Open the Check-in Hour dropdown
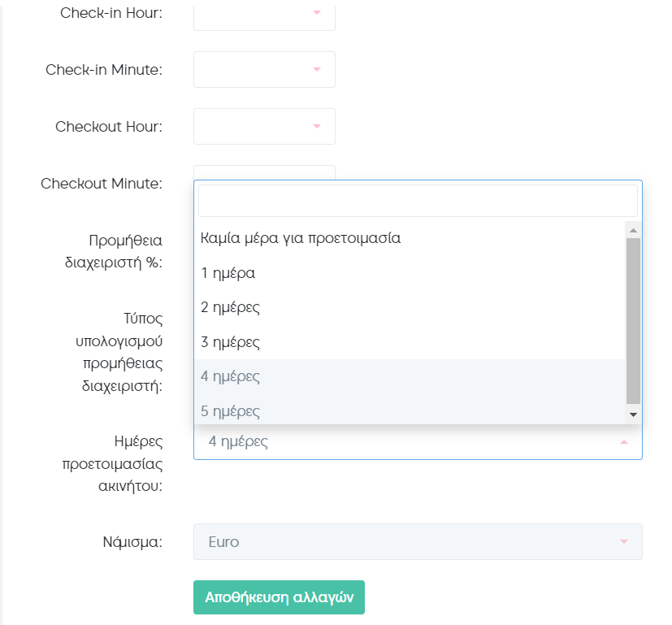This screenshot has height=625, width=672. coord(264,15)
